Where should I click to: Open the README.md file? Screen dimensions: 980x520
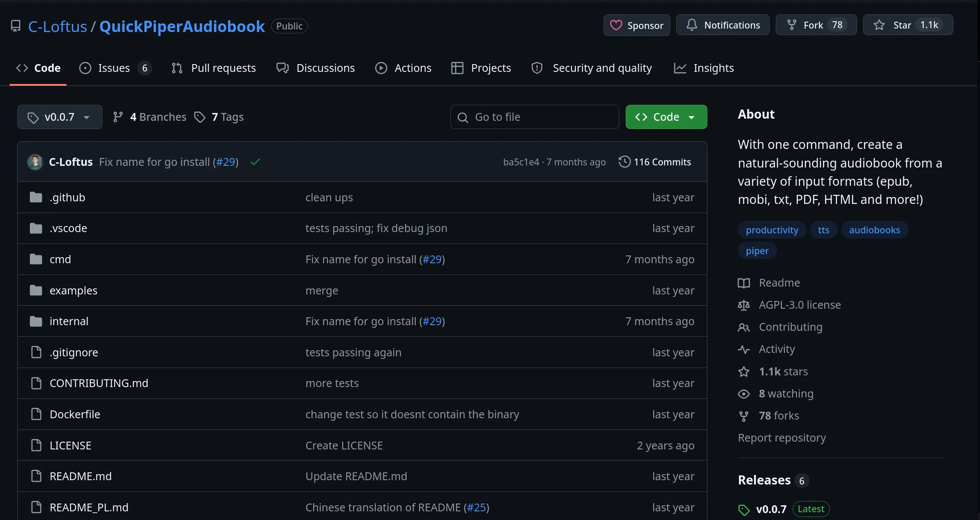pyautogui.click(x=80, y=476)
